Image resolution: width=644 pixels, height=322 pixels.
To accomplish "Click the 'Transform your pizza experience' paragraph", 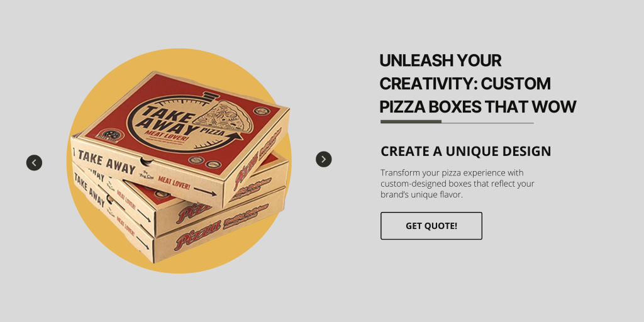I will pos(458,184).
